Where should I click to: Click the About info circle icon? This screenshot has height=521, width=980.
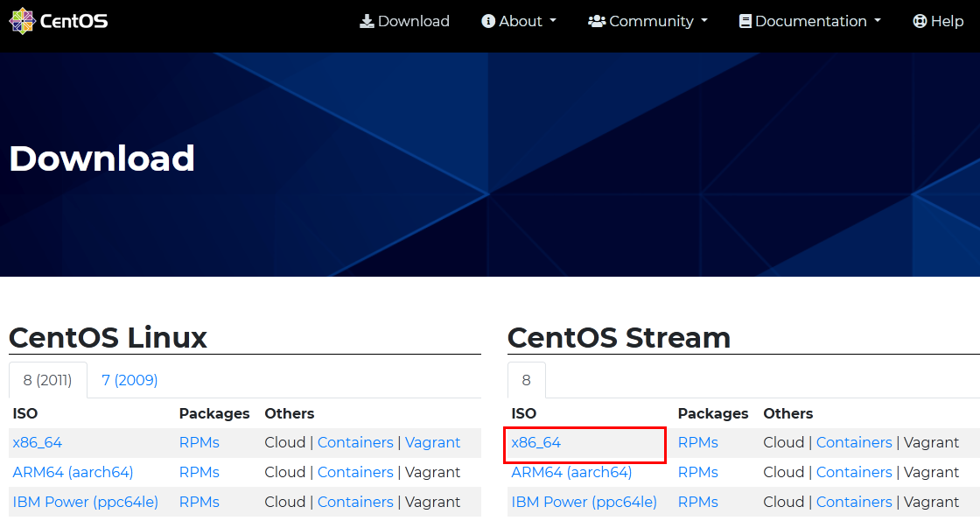point(488,21)
